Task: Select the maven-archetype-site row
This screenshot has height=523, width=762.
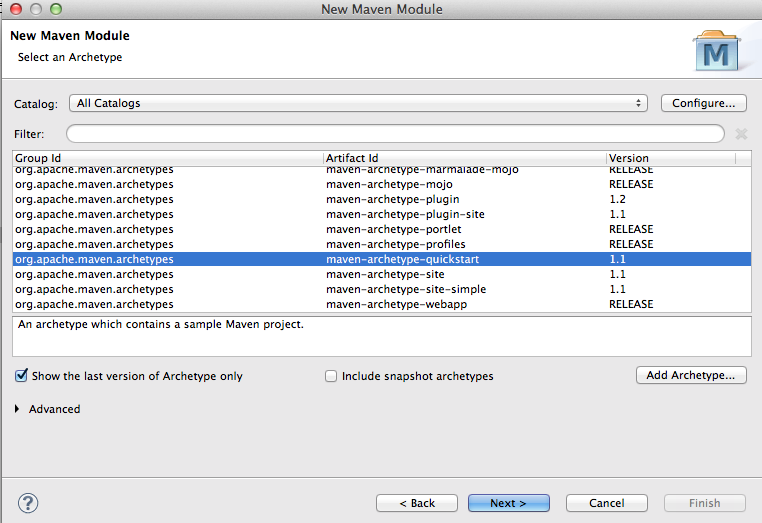Action: (382, 274)
